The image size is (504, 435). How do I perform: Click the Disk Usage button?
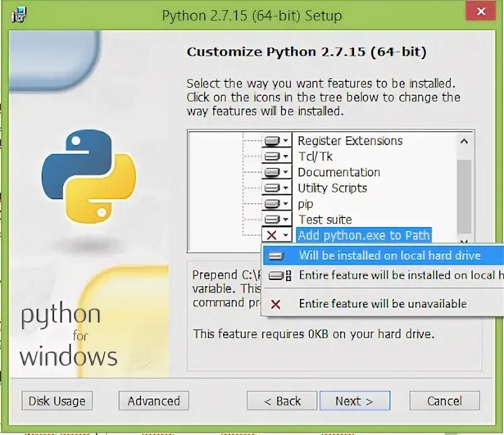pyautogui.click(x=57, y=401)
